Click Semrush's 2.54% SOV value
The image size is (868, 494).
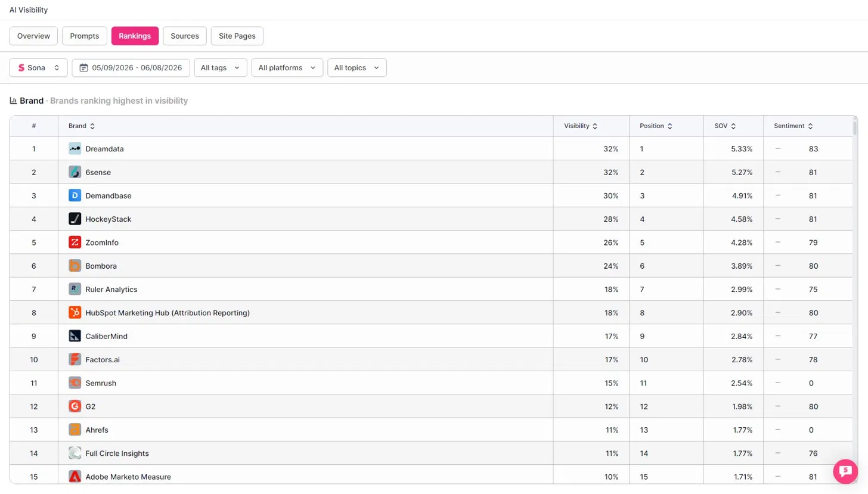tap(742, 383)
